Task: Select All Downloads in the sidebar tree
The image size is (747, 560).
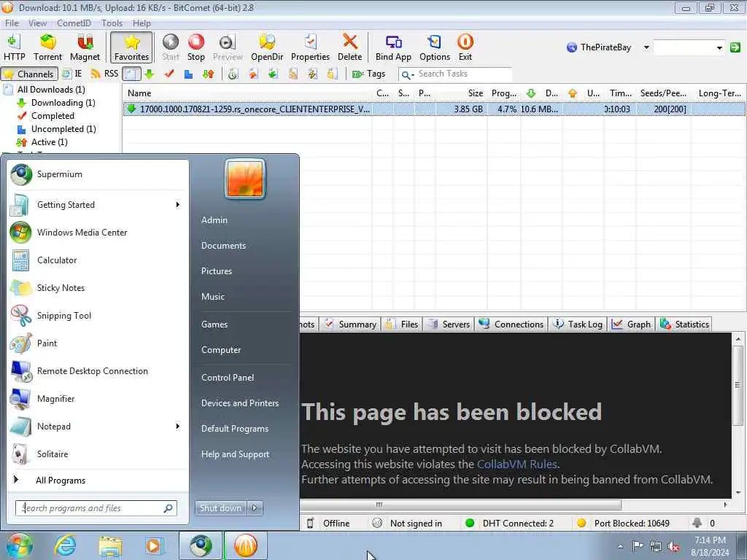Action: pos(51,90)
